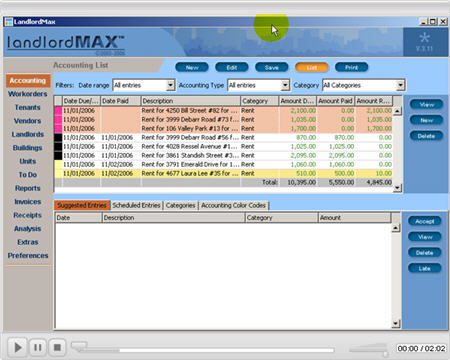Screen dimensions: 450x360
Task: Select the Rent for 4028 Ressel Avenue row
Action: pyautogui.click(x=223, y=146)
